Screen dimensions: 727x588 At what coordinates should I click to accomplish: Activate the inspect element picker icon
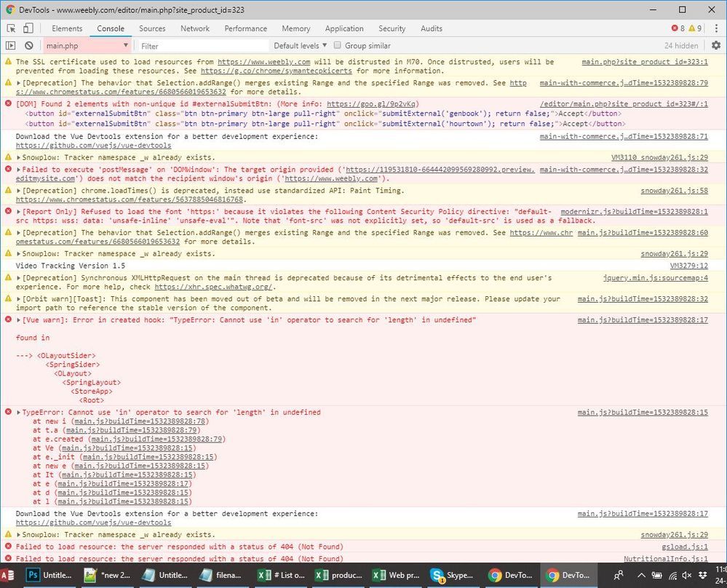click(11, 28)
